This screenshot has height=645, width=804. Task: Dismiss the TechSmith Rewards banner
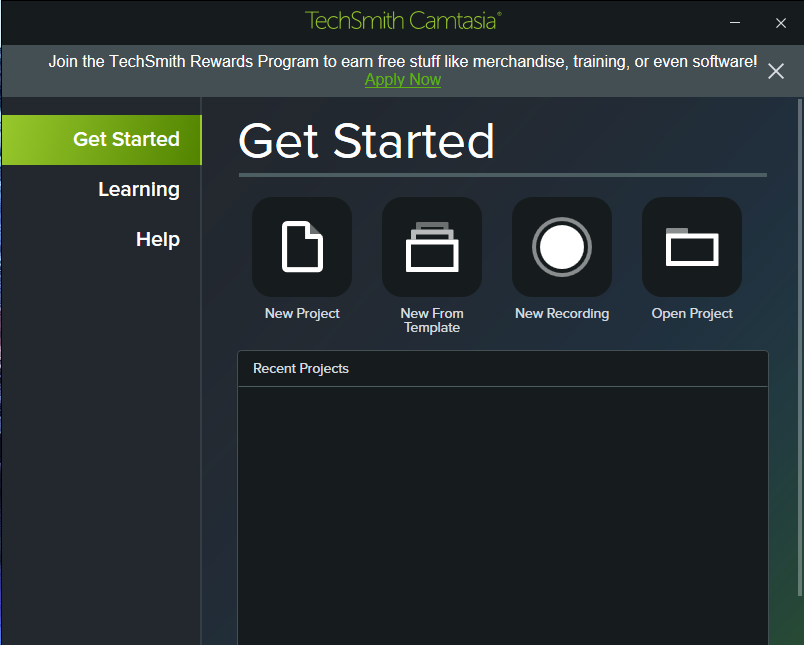[x=776, y=70]
